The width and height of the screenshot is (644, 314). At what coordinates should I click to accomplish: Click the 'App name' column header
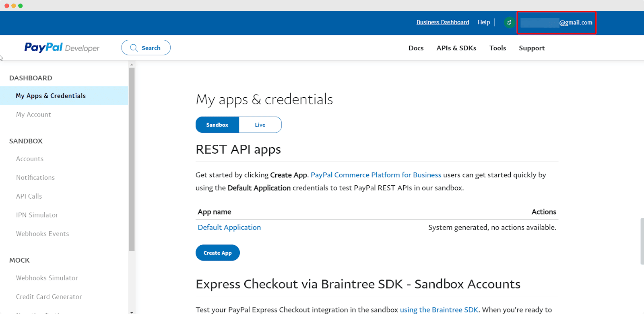click(215, 212)
